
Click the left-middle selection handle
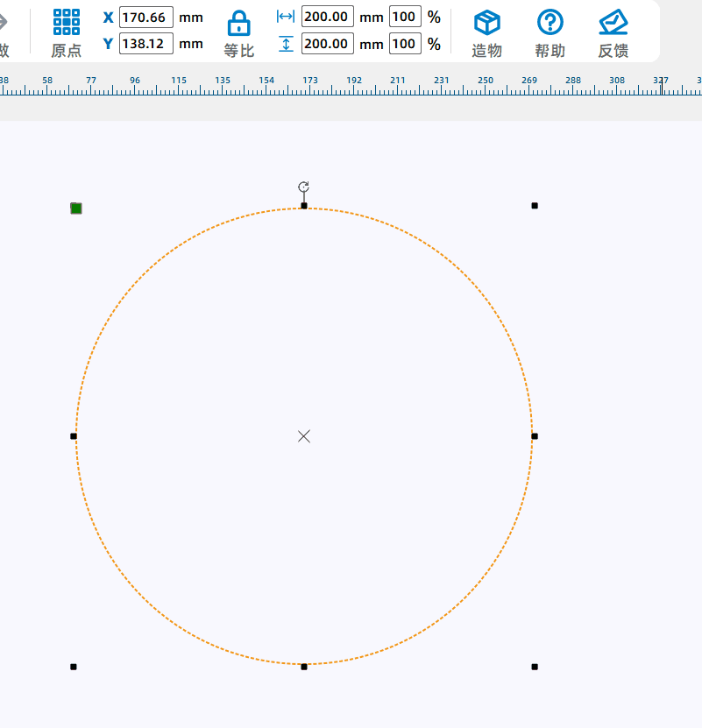tap(74, 436)
